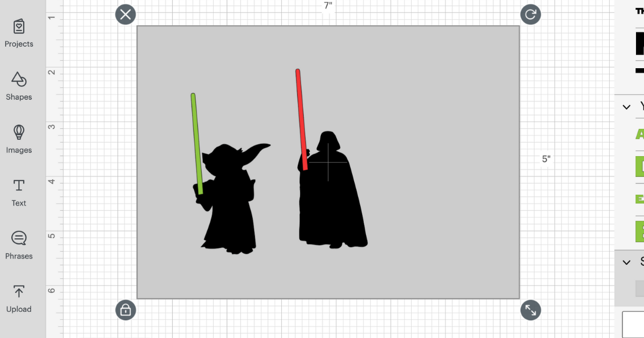Collapse the first section chevron in right panel
Image resolution: width=644 pixels, height=338 pixels.
coord(626,107)
